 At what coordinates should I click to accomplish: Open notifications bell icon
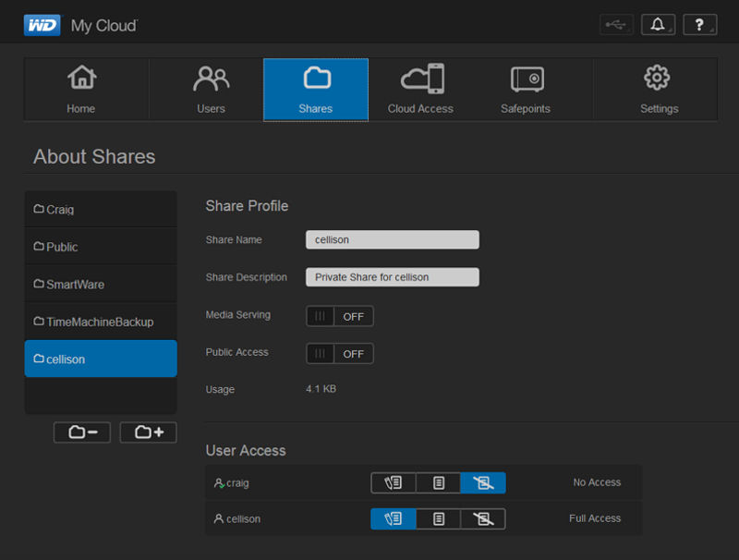[x=658, y=25]
